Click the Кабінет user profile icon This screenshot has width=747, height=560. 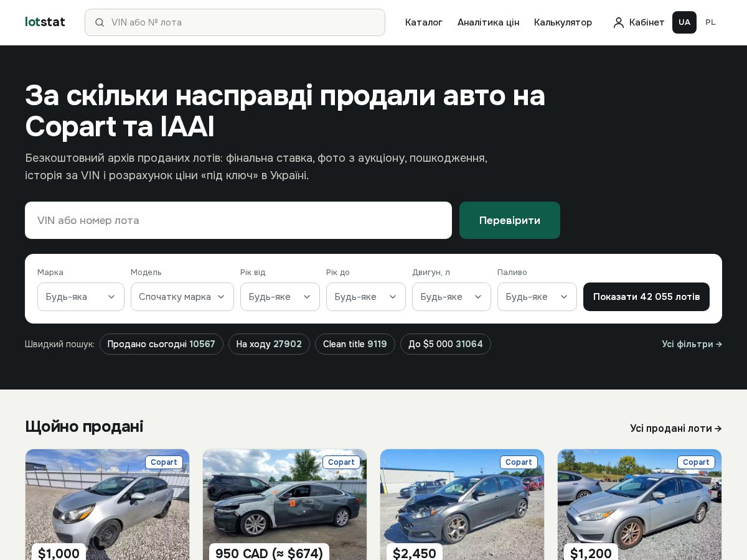619,22
